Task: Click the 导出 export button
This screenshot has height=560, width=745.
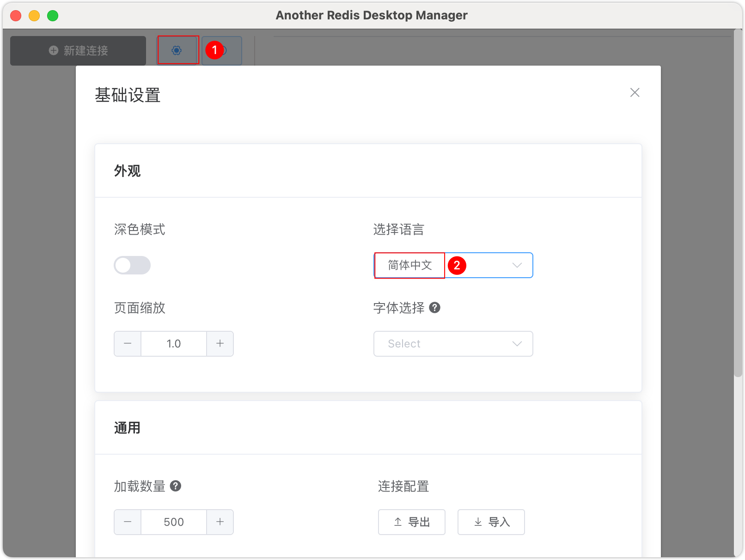Action: [412, 522]
